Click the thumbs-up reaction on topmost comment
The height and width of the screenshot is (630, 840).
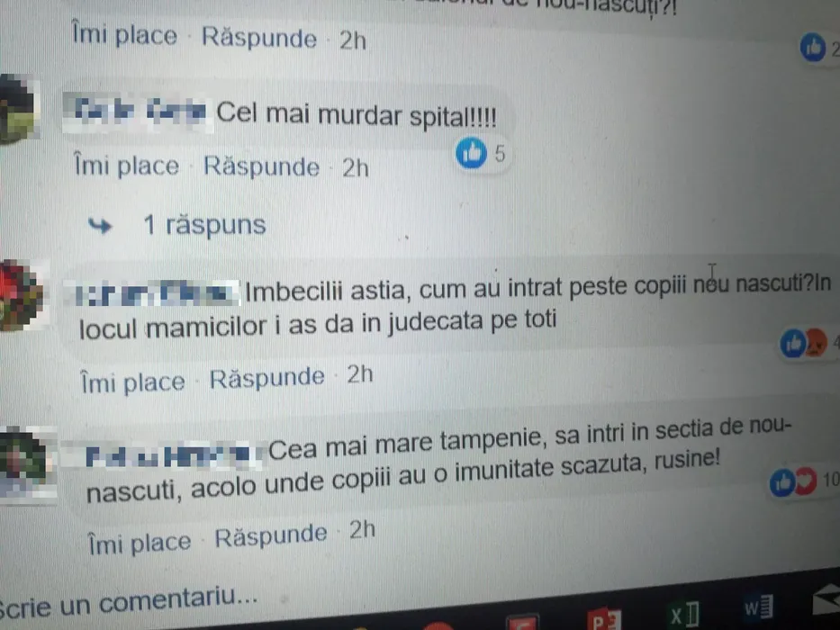(x=813, y=47)
